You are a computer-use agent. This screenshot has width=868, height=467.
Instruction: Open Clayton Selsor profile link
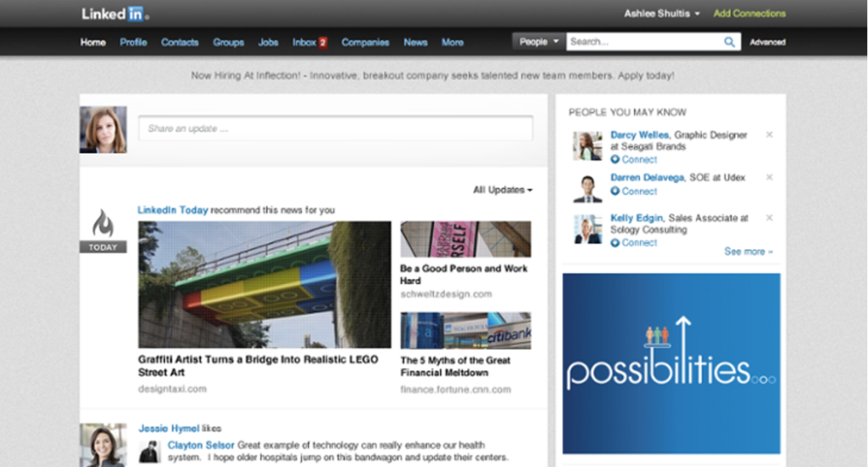(201, 445)
